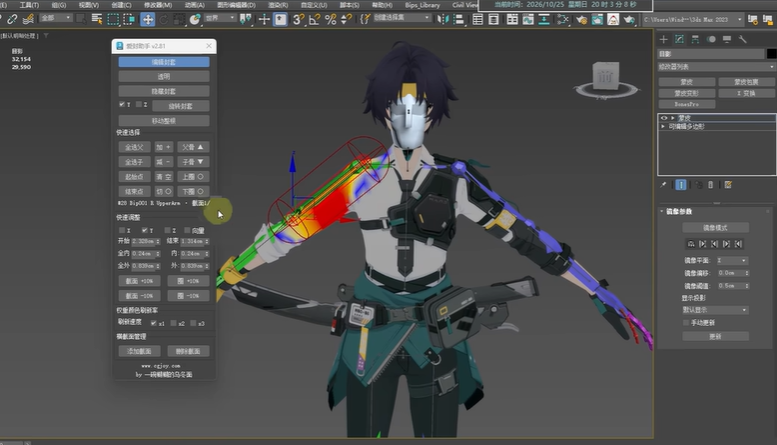This screenshot has height=445, width=777.
Task: Open the Hierarchy tab in command panel
Action: [x=695, y=39]
